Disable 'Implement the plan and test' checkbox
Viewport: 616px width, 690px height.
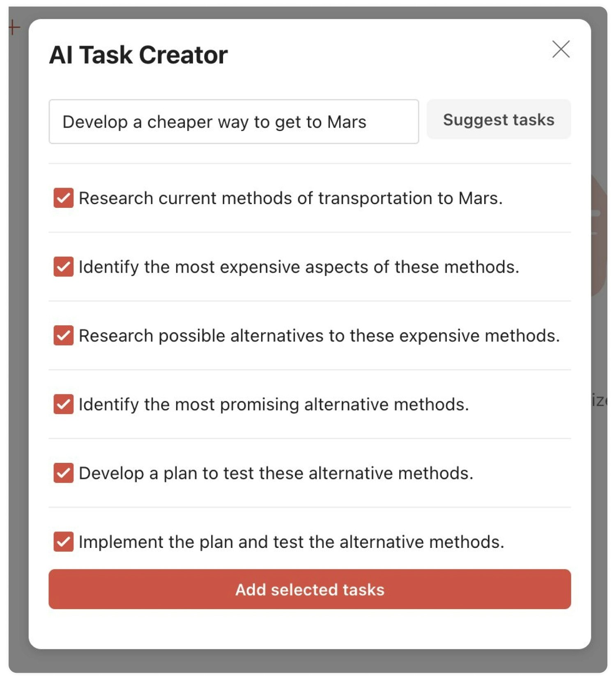(x=64, y=542)
